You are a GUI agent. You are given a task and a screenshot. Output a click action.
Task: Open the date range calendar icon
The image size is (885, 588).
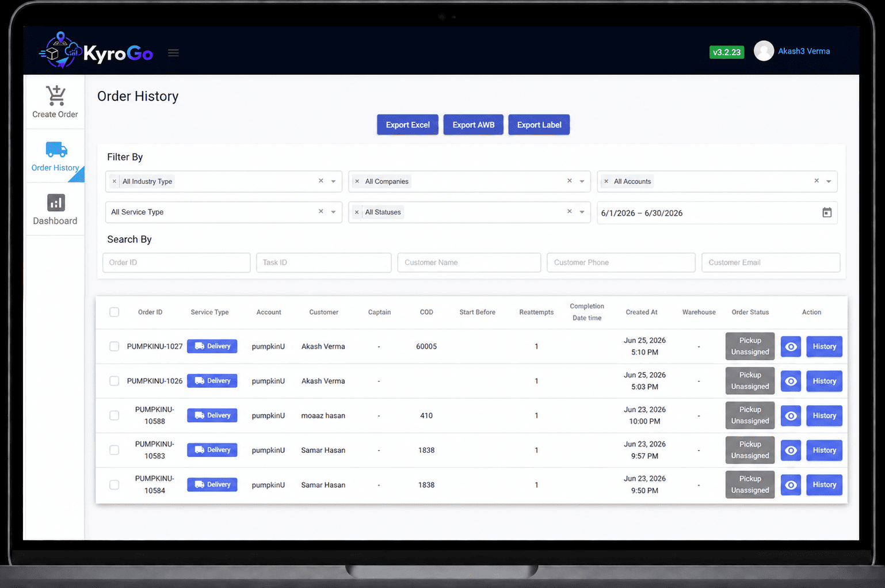click(827, 212)
